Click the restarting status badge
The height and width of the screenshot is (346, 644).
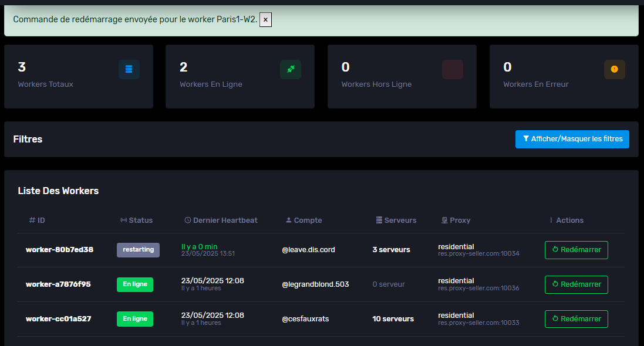click(x=138, y=250)
